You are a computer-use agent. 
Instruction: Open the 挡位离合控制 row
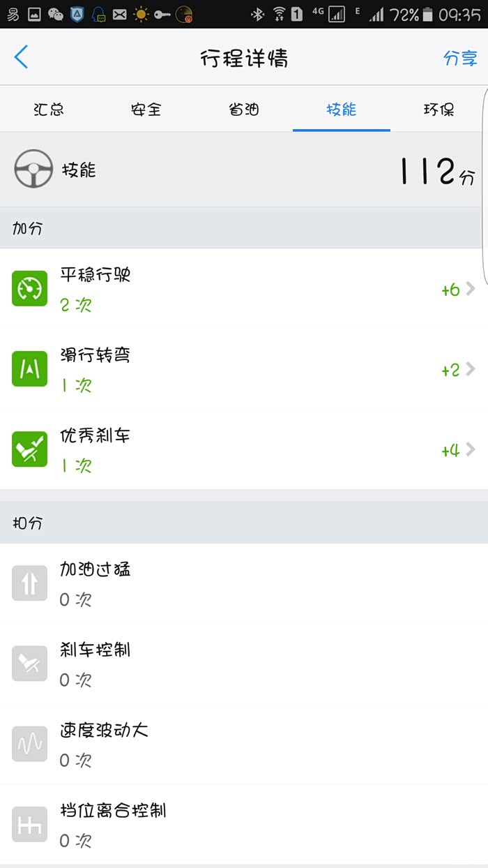[244, 825]
